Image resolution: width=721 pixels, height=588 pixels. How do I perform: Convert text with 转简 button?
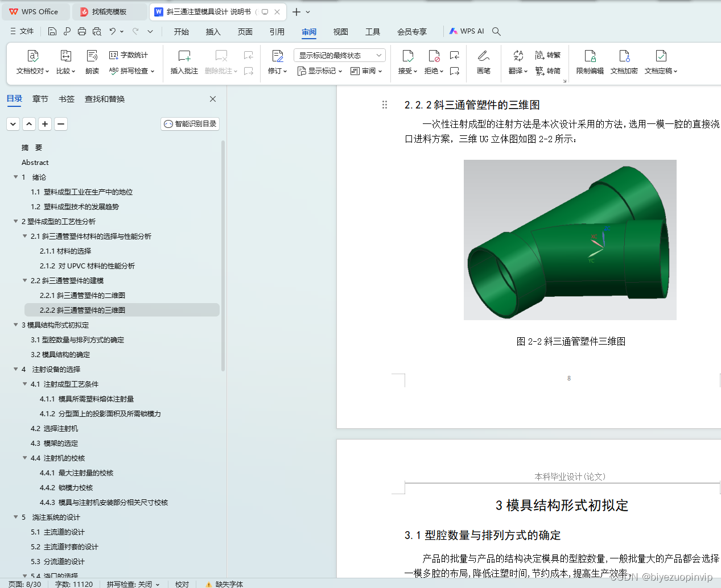(548, 71)
